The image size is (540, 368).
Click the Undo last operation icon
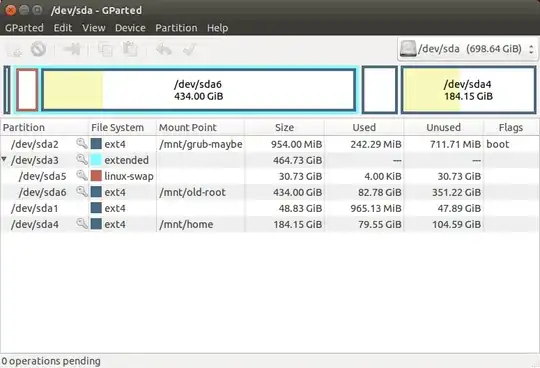pos(164,50)
